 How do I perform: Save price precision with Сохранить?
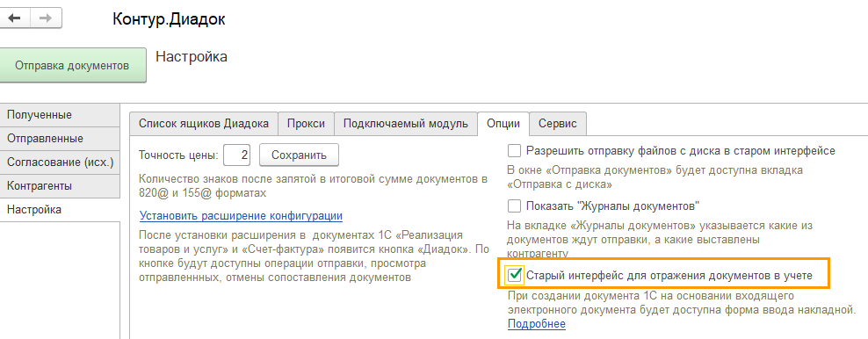[x=299, y=155]
